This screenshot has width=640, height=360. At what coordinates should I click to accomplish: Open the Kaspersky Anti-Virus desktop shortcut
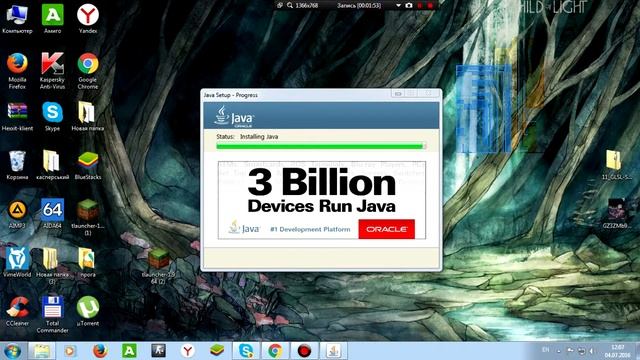point(53,71)
